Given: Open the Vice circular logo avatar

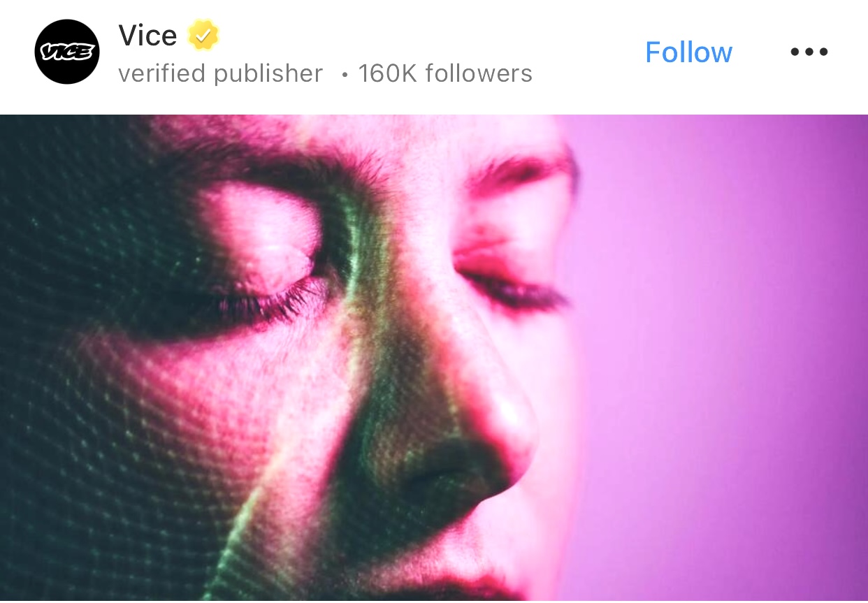Looking at the screenshot, I should click(x=67, y=52).
